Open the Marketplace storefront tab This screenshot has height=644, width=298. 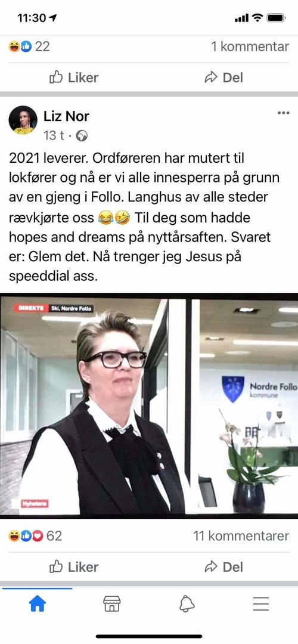click(x=111, y=603)
